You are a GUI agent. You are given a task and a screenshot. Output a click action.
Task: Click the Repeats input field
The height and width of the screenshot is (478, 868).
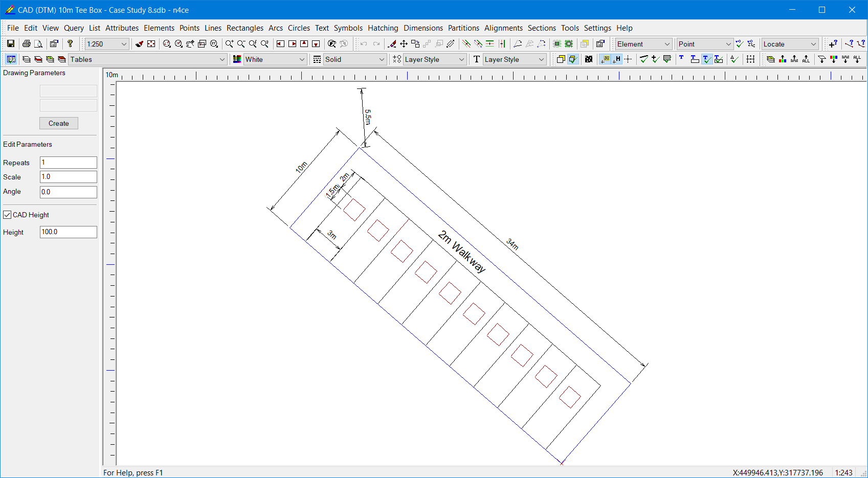tap(69, 163)
